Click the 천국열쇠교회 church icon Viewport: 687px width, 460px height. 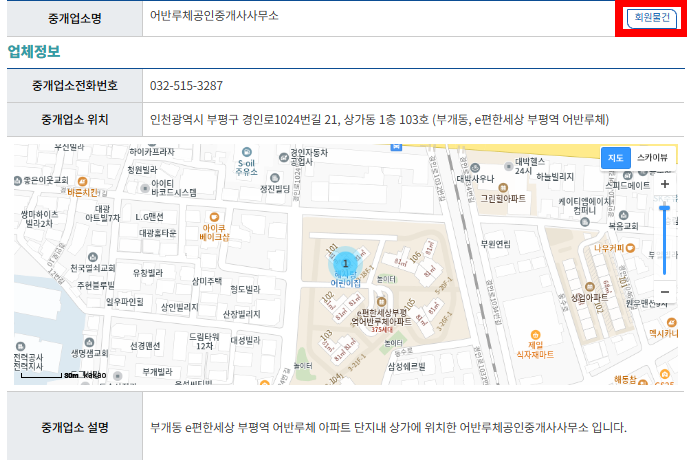(92, 257)
